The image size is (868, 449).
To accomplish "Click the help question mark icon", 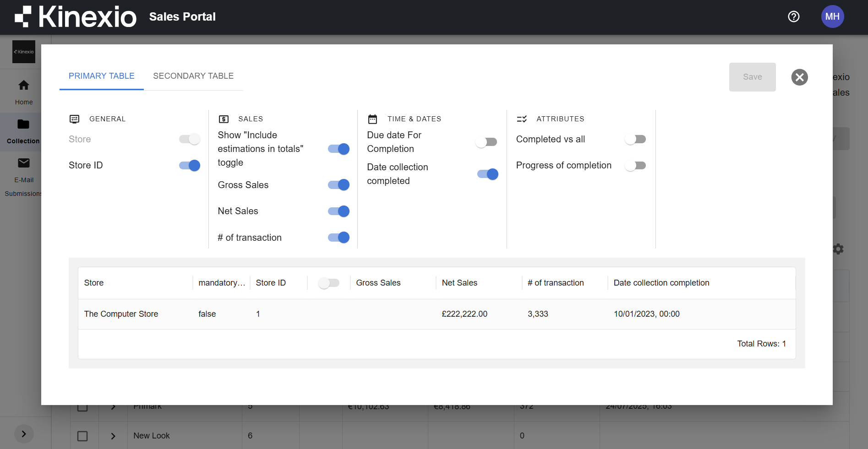I will pyautogui.click(x=793, y=17).
